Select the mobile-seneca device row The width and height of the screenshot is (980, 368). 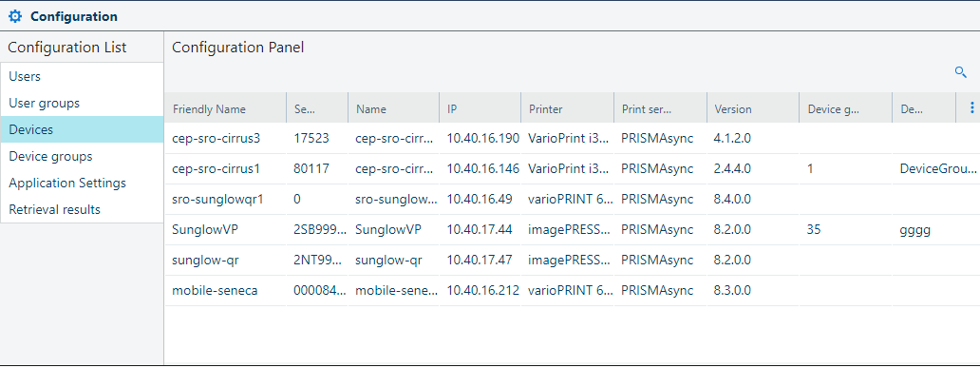point(572,290)
